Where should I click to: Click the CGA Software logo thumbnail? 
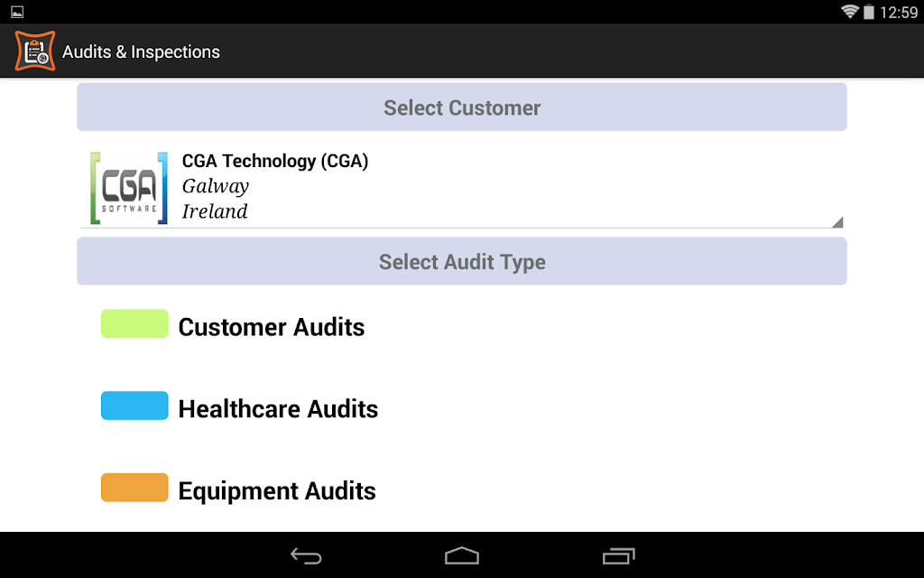(x=129, y=188)
